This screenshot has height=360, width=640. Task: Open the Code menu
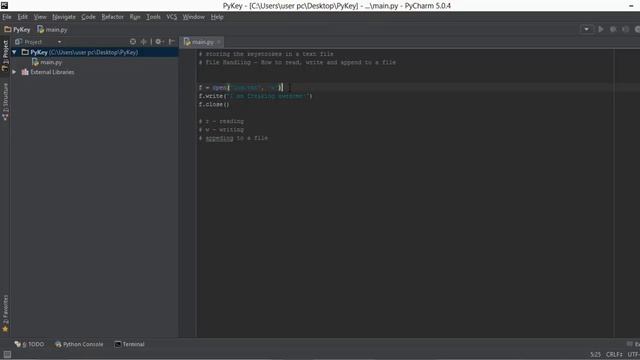[88, 17]
